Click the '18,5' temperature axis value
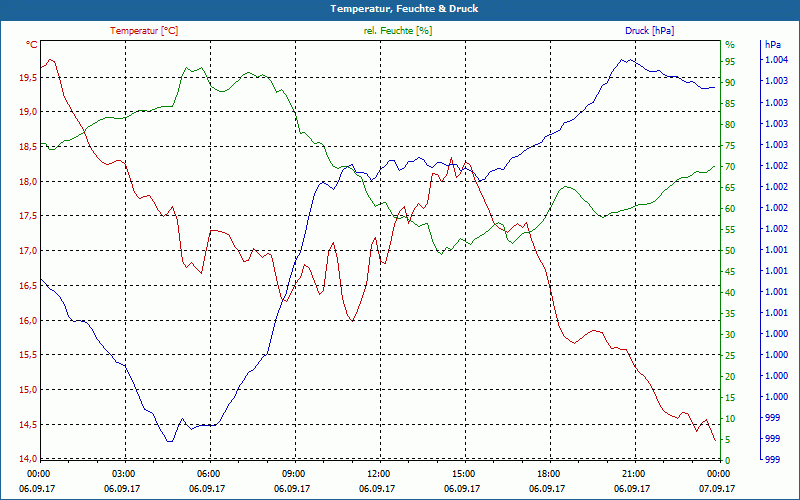The height and width of the screenshot is (500, 800). tap(28, 147)
